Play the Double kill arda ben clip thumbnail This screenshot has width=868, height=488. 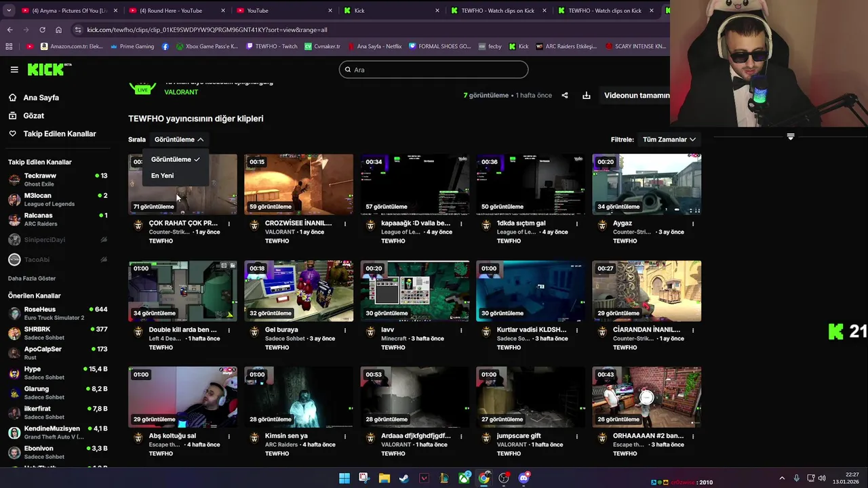[x=182, y=291]
